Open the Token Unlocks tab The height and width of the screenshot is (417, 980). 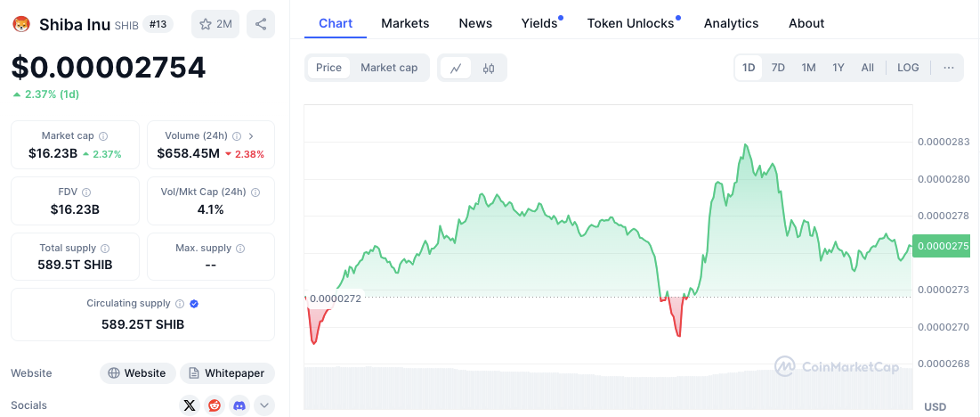630,23
